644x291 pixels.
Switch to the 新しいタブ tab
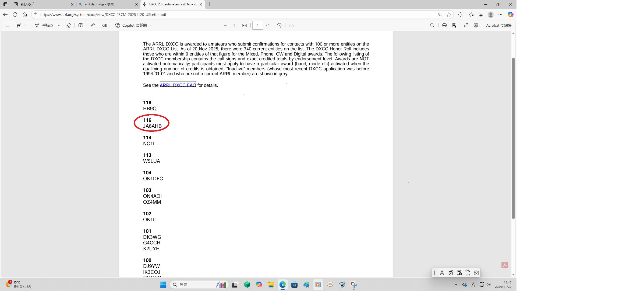(43, 4)
